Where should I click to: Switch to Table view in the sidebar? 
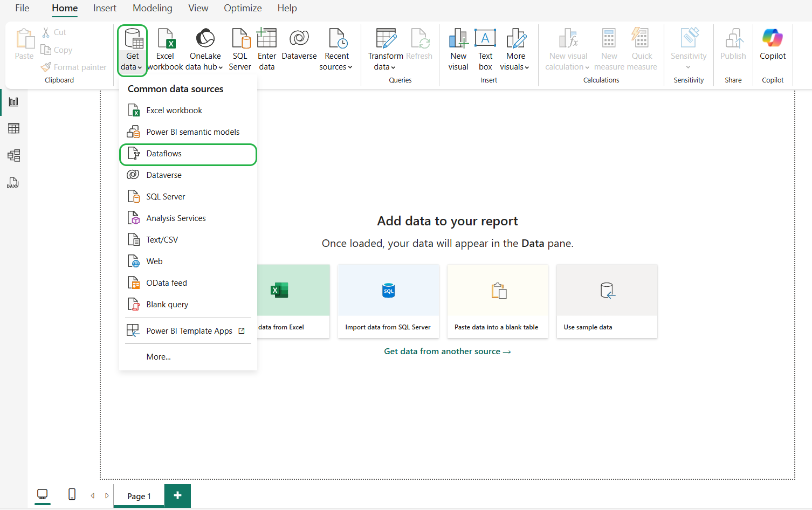pyautogui.click(x=13, y=128)
